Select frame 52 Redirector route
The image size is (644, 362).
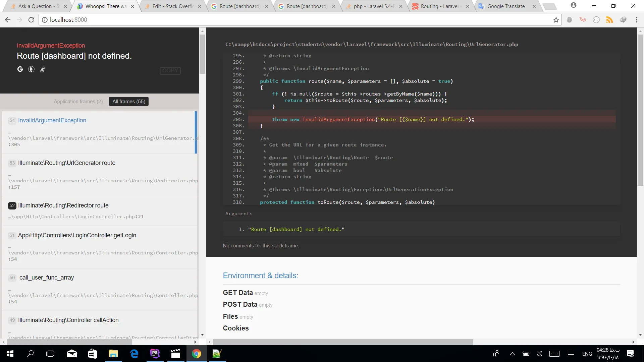[63, 205]
